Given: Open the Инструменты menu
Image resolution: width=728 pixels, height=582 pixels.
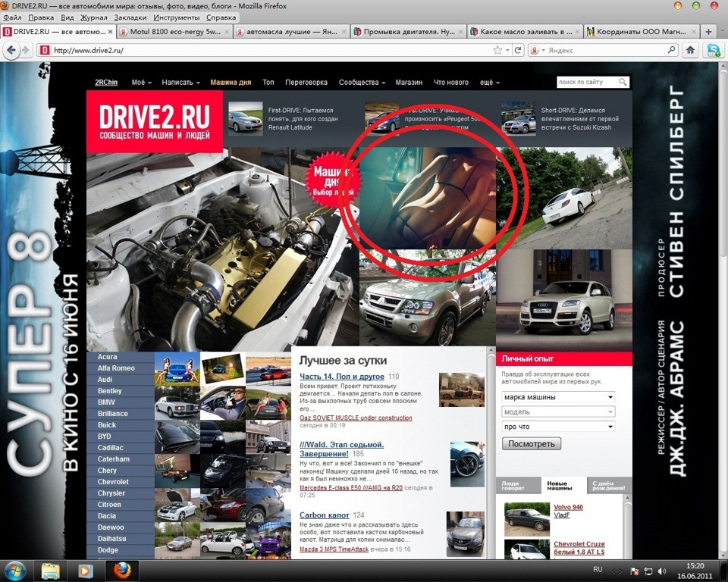Looking at the screenshot, I should click(177, 17).
